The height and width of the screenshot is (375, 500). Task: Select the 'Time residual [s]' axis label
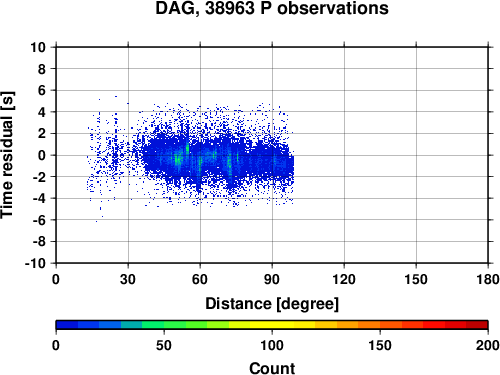click(x=7, y=155)
